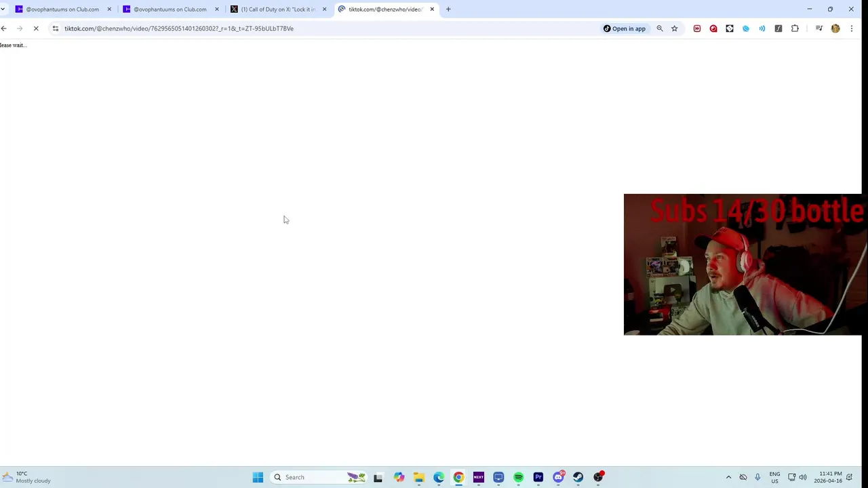Close the TikTok tab

click(x=432, y=9)
